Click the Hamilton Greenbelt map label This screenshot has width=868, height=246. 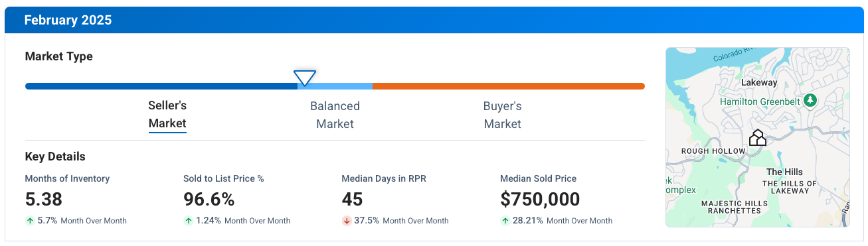click(x=760, y=101)
